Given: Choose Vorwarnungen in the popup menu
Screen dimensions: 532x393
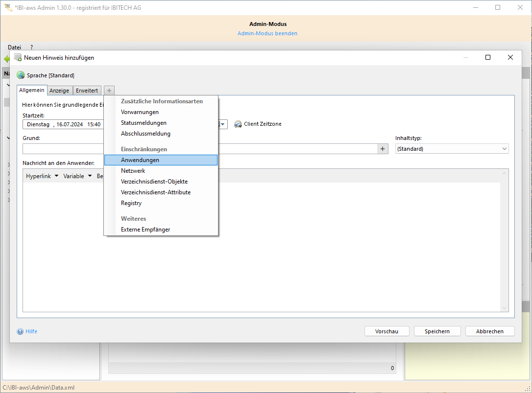Looking at the screenshot, I should [140, 112].
